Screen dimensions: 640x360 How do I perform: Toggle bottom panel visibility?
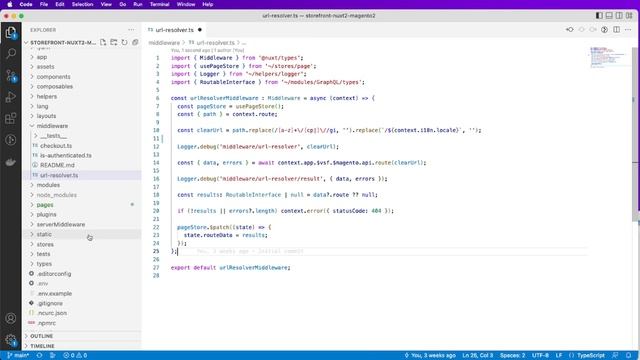point(609,16)
